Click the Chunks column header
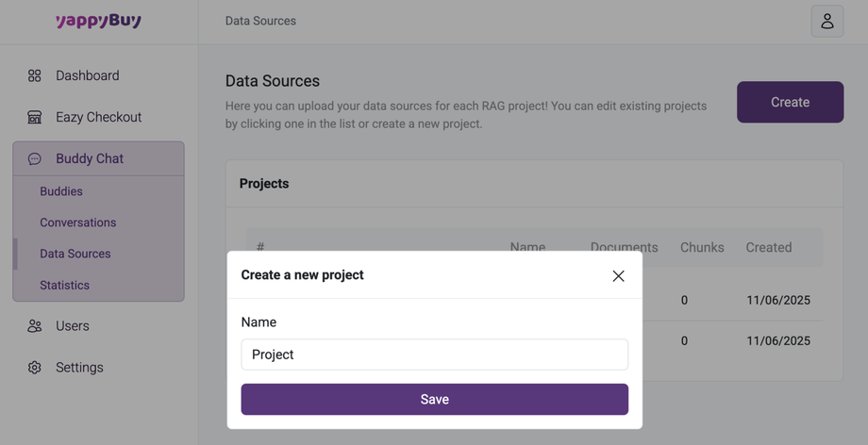868x445 pixels. [x=702, y=247]
